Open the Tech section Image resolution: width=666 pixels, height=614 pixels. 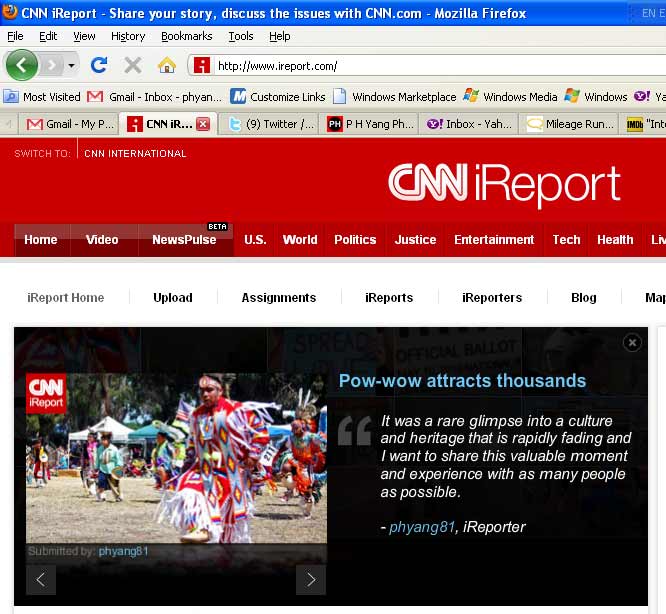coord(566,239)
